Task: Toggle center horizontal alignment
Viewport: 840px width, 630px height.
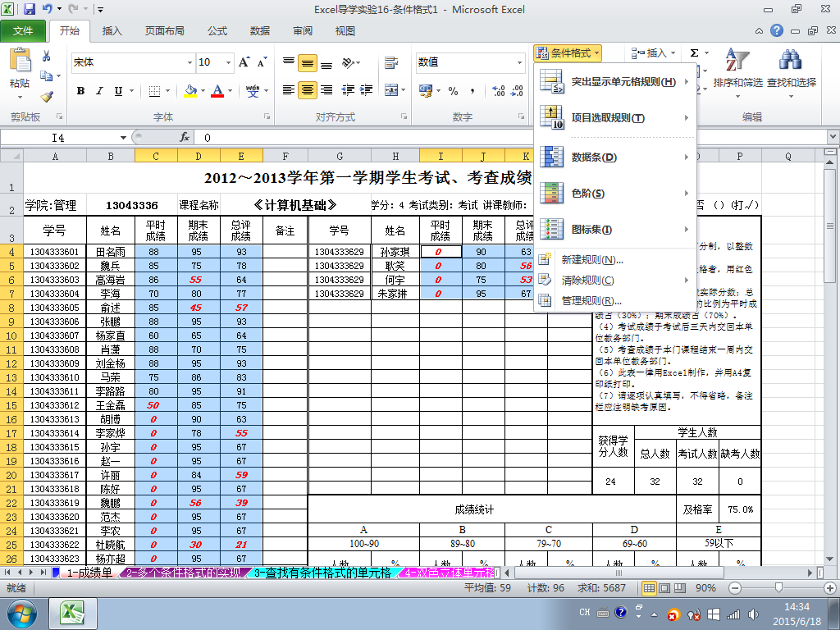Action: coord(308,90)
